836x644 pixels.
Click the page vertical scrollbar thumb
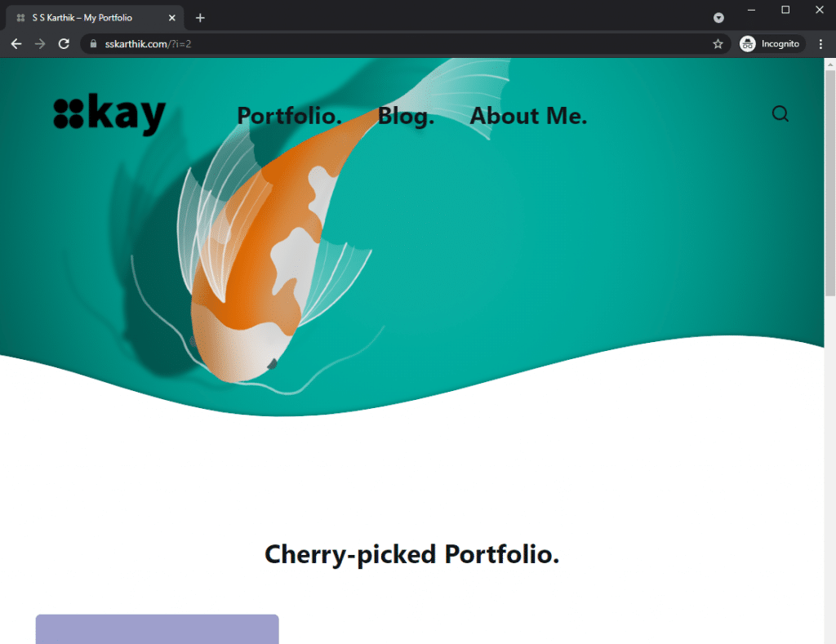click(830, 182)
